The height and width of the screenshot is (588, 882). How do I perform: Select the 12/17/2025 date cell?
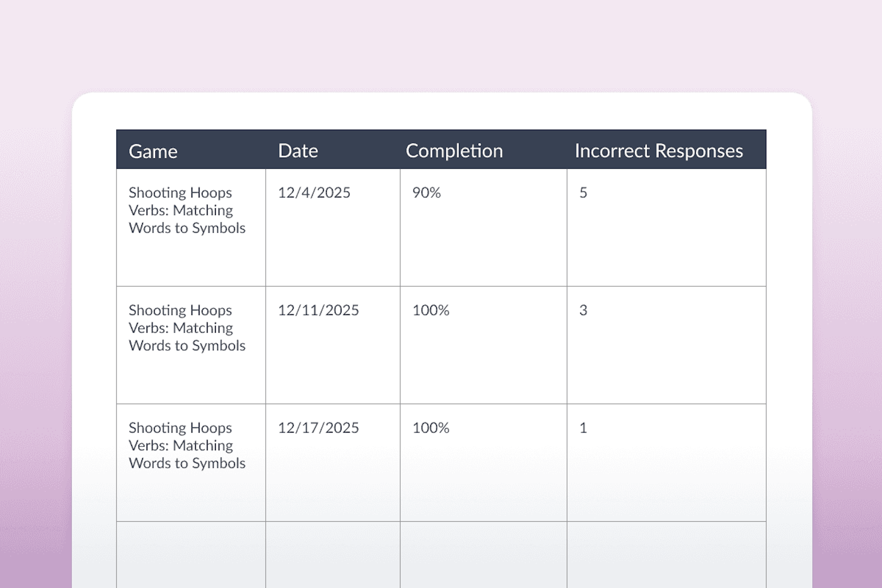[318, 428]
